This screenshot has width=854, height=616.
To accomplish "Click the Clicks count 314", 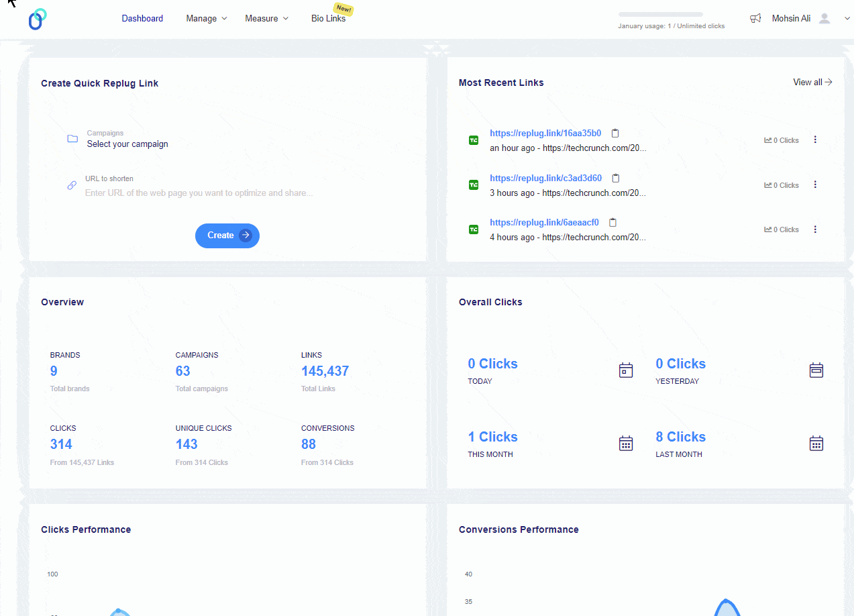I will click(61, 444).
